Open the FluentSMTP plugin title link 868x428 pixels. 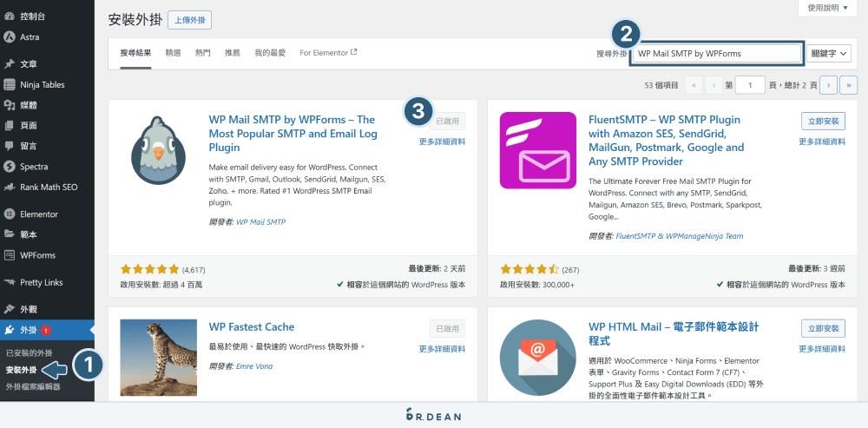point(667,141)
